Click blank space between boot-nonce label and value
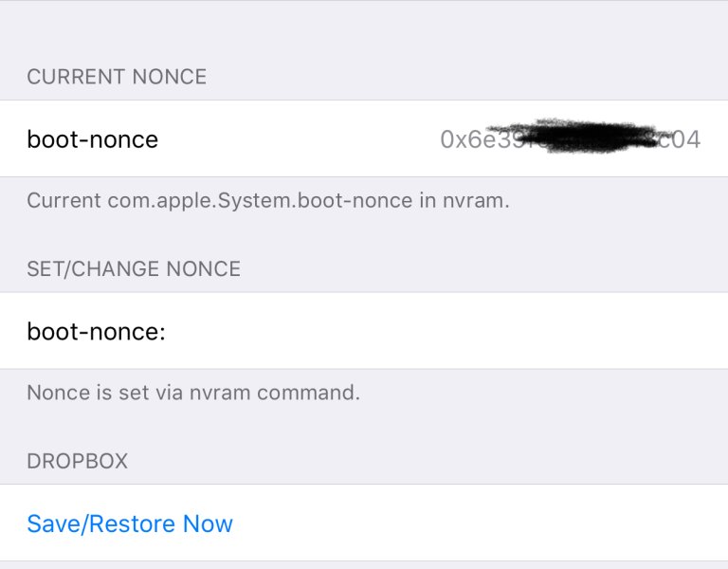728x569 pixels. 294,140
